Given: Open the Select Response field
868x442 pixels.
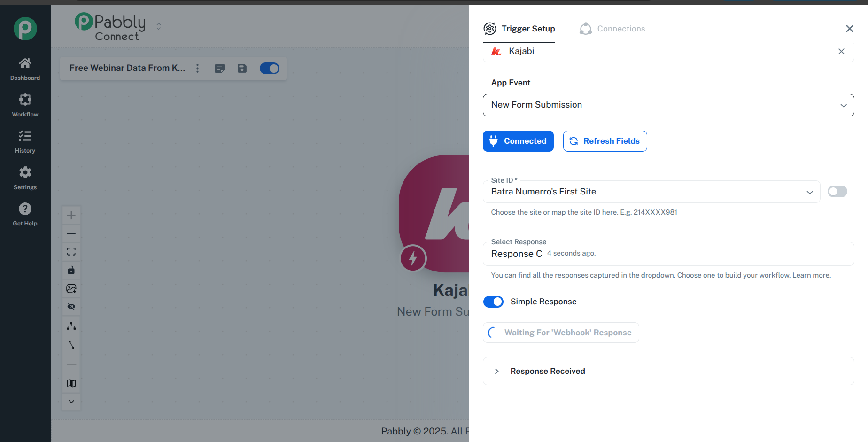Looking at the screenshot, I should [x=668, y=254].
